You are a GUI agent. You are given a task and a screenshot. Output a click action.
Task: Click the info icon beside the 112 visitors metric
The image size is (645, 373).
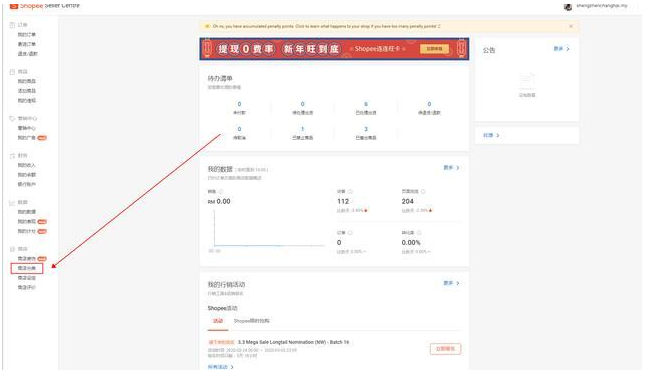350,192
